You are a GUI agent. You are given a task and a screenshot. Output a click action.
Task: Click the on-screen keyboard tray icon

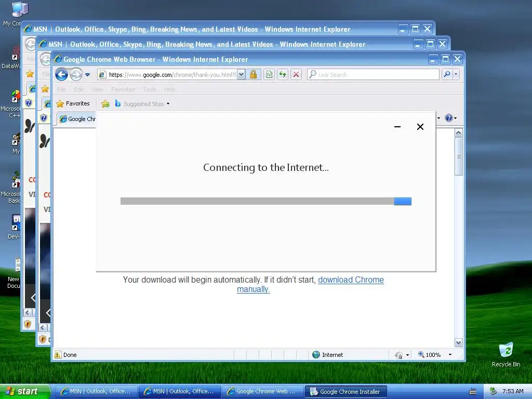coord(472,392)
